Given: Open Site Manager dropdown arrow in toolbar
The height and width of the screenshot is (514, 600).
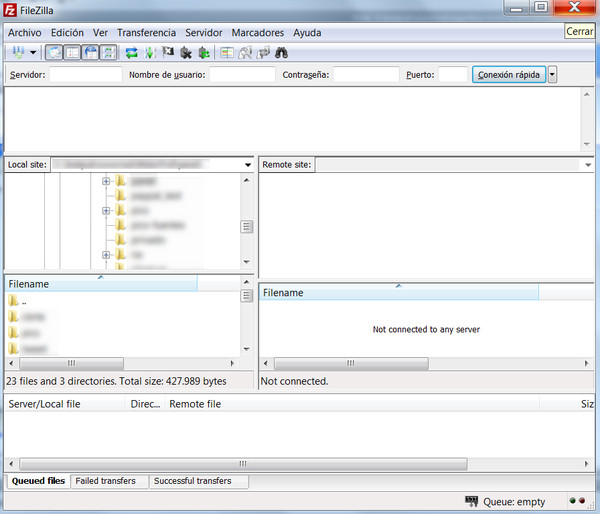Looking at the screenshot, I should tap(33, 52).
